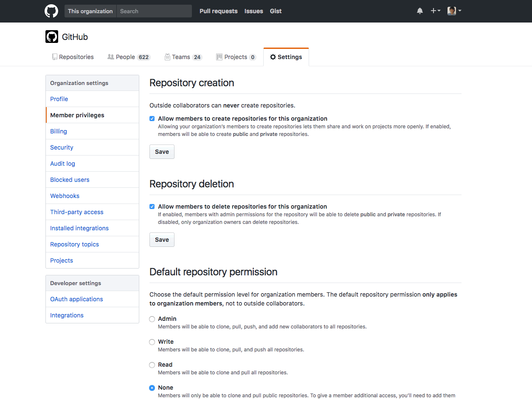Image resolution: width=532 pixels, height=399 pixels.
Task: Open Installed integrations page
Action: point(92,228)
